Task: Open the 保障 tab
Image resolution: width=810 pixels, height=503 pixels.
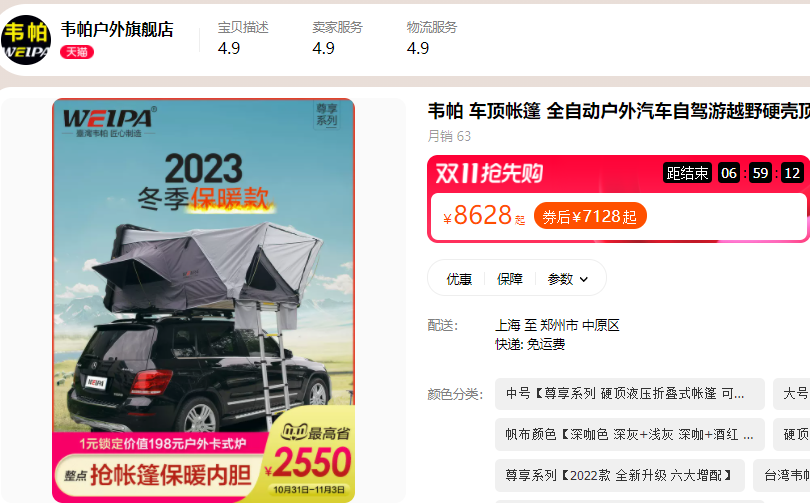Action: pos(509,279)
